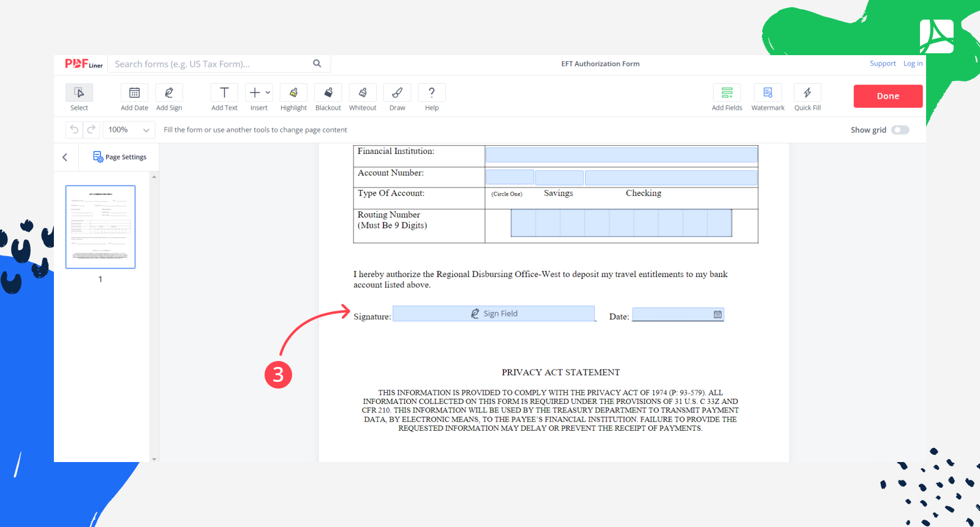Activate the Quick Fill tool
This screenshot has height=527, width=980.
(807, 98)
